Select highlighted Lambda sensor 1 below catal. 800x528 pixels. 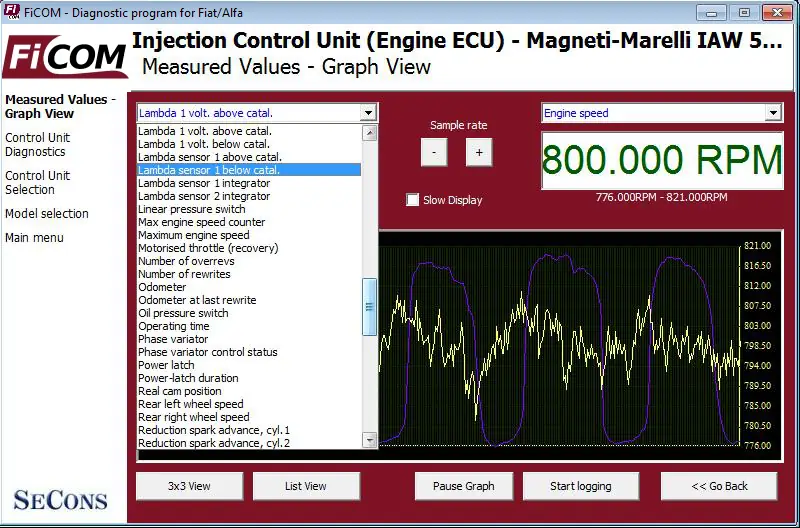249,170
